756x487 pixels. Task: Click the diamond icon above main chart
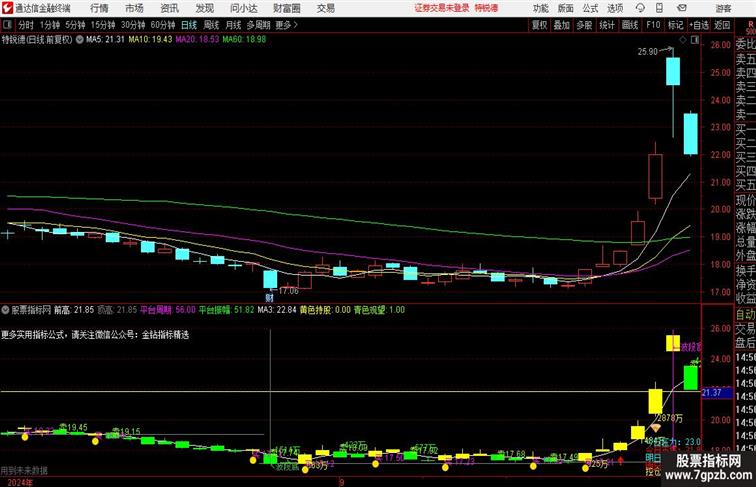pos(683,40)
